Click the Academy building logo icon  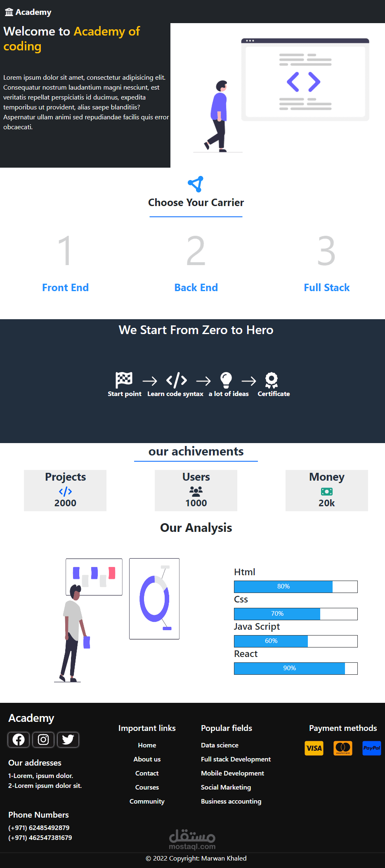coord(9,12)
